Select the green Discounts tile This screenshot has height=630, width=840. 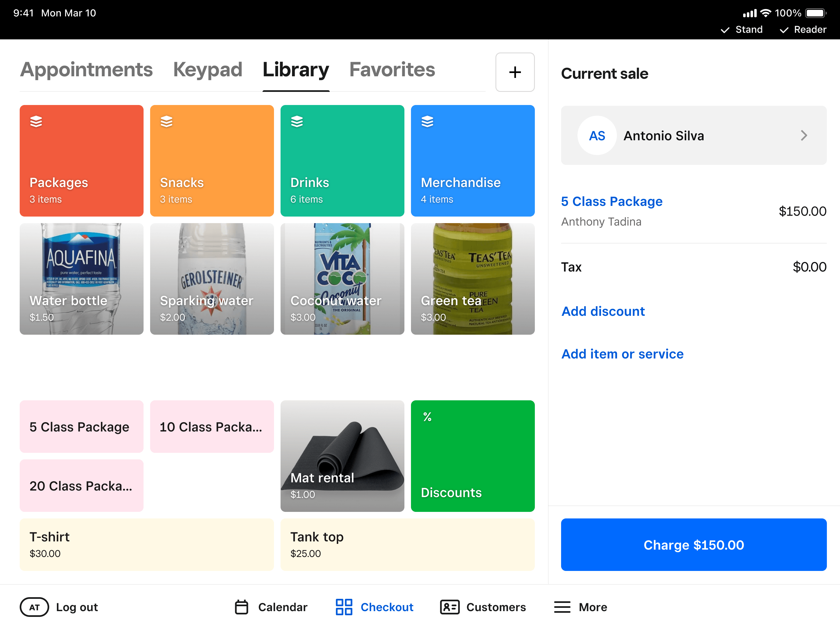472,456
